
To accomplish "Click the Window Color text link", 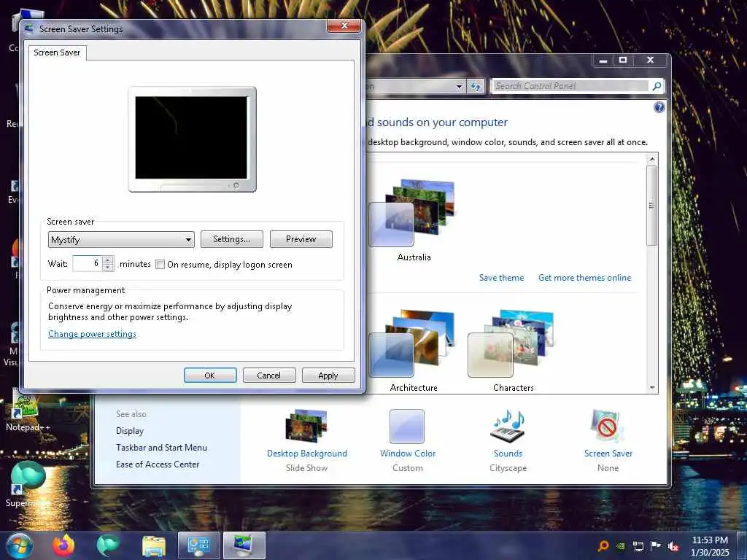I will (408, 454).
